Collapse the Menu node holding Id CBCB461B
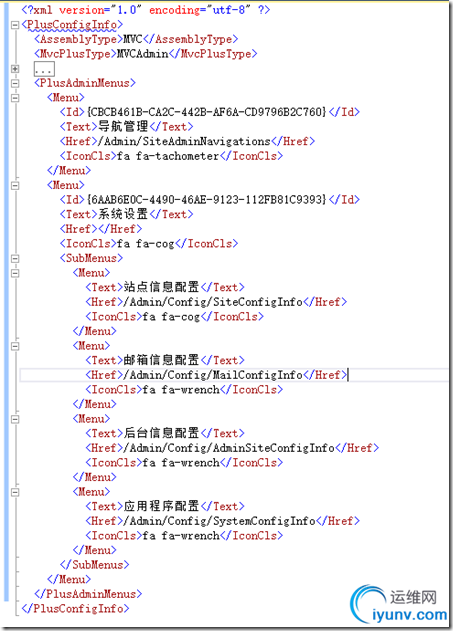This screenshot has height=631, width=453. click(15, 98)
